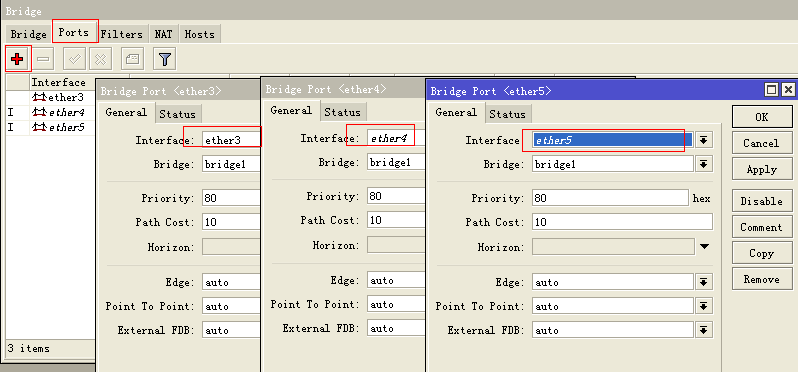Click the minus remove toolbar icon
The image size is (798, 372).
point(44,59)
